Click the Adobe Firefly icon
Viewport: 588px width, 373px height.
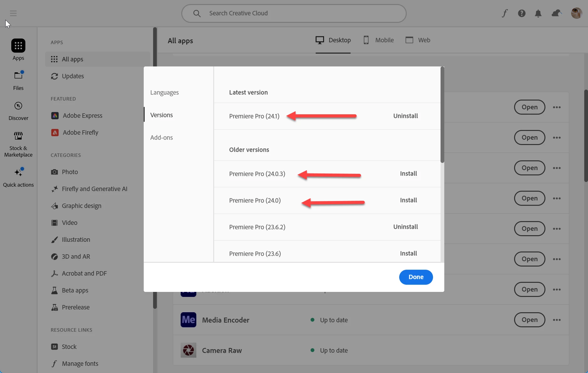[x=55, y=132]
